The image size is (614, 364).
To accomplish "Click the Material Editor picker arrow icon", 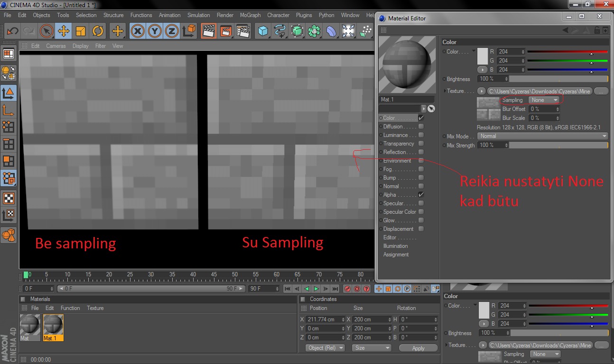I will coord(431,109).
